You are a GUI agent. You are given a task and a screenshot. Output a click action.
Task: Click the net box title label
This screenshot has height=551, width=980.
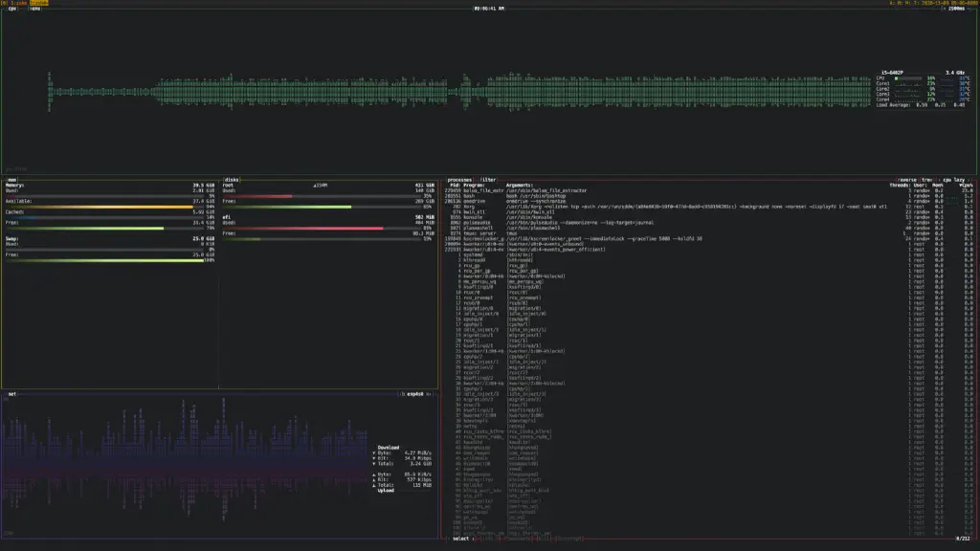tap(11, 394)
